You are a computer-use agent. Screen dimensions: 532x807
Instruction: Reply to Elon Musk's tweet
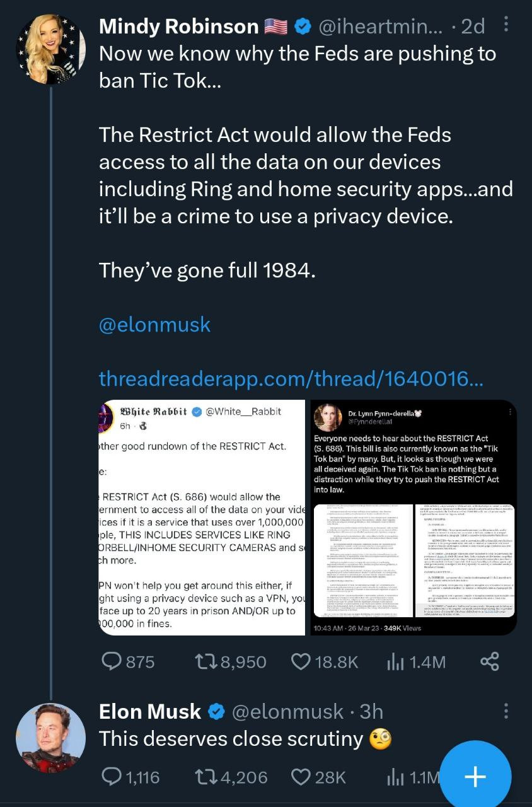112,777
